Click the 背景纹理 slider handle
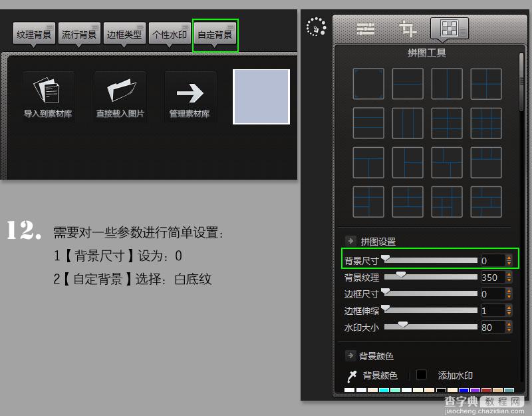This screenshot has height=416, width=532. tap(401, 274)
